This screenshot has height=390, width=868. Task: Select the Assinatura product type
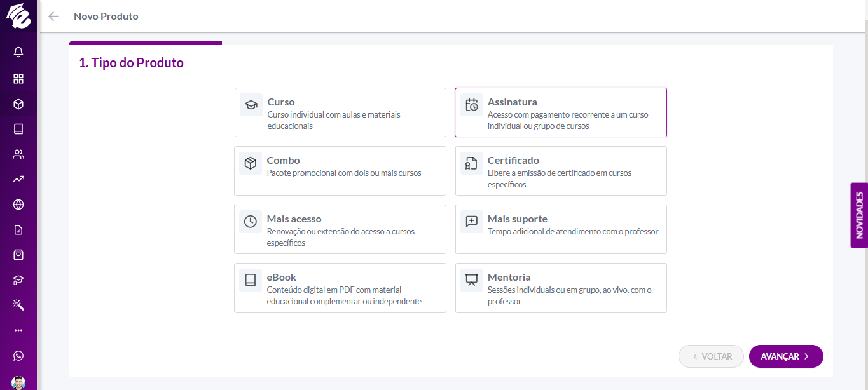click(x=561, y=112)
